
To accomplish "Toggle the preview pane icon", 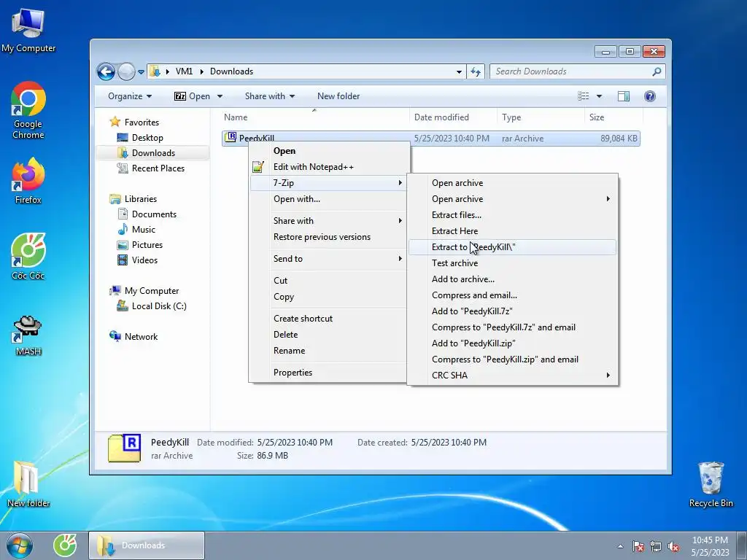I will tap(623, 96).
